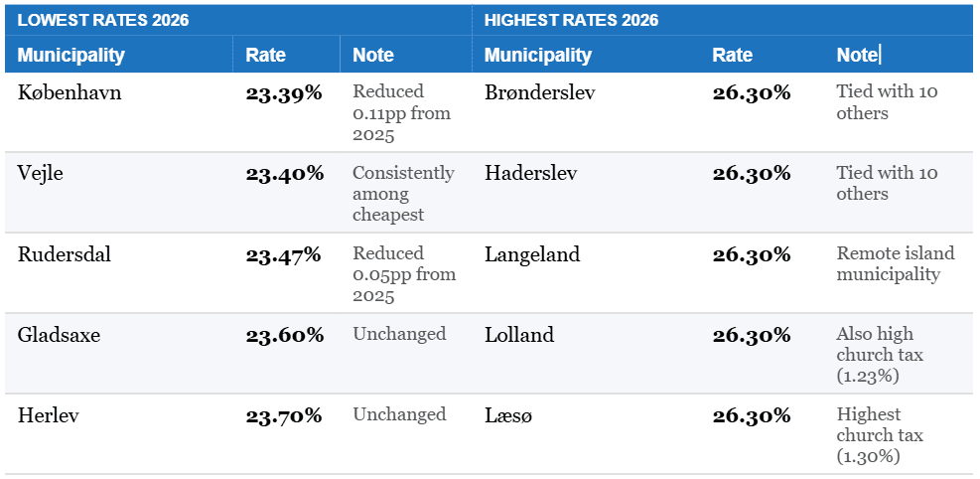Select the 23.70% rate cell
This screenshot has width=980, height=479.
(x=284, y=416)
